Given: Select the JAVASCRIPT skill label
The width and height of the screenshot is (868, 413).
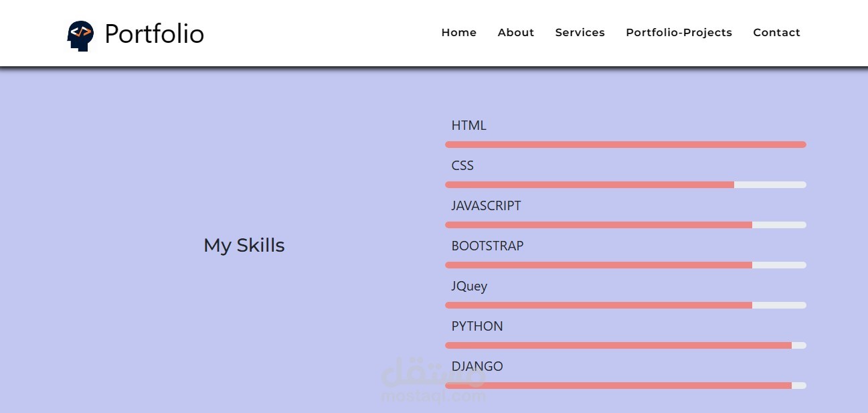Looking at the screenshot, I should coord(486,205).
